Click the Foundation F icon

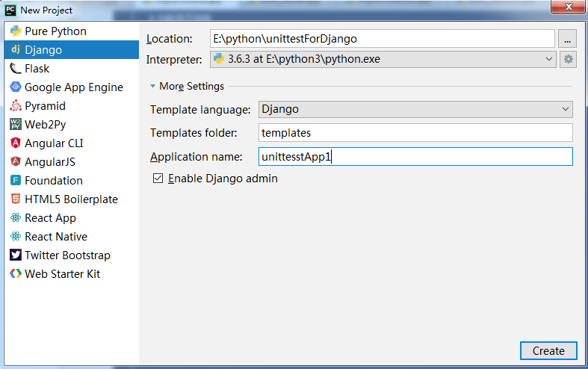click(16, 180)
